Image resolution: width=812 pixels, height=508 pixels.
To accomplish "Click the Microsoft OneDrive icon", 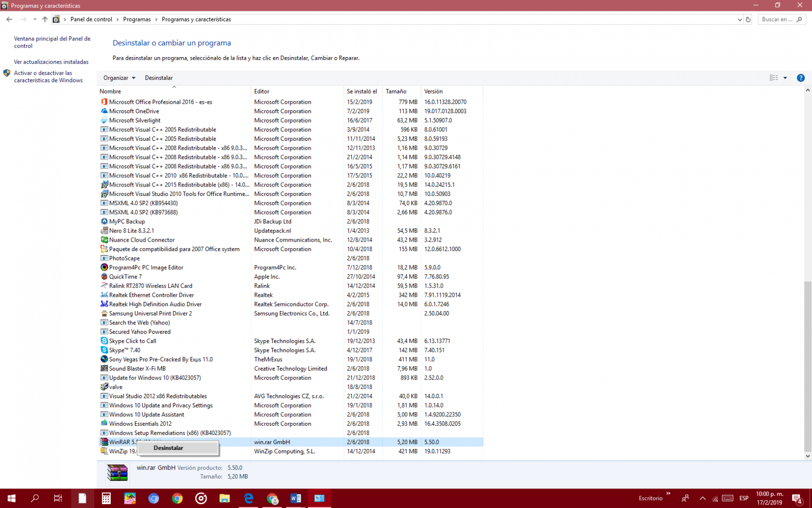I will pos(104,111).
